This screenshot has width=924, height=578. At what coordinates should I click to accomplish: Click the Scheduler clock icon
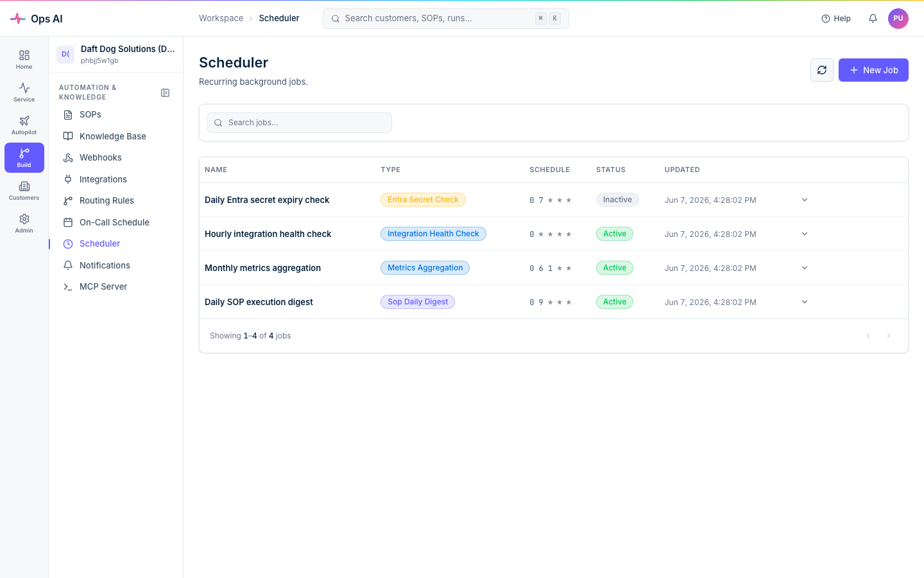pyautogui.click(x=68, y=244)
